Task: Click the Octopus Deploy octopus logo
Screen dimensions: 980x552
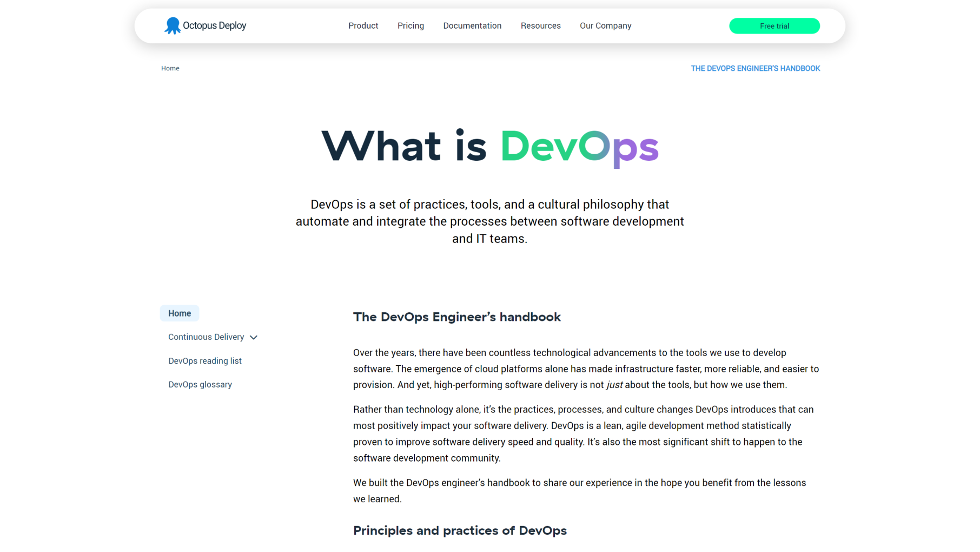Action: pos(172,25)
